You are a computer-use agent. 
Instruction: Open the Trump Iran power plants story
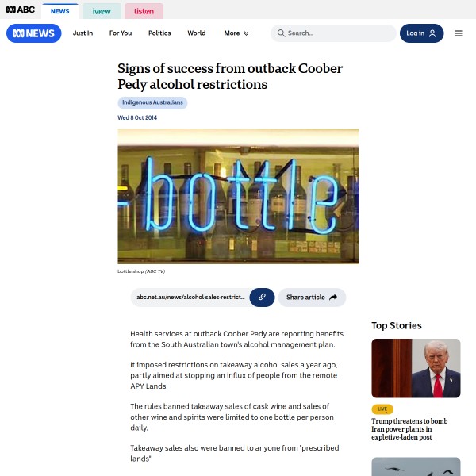click(x=409, y=429)
